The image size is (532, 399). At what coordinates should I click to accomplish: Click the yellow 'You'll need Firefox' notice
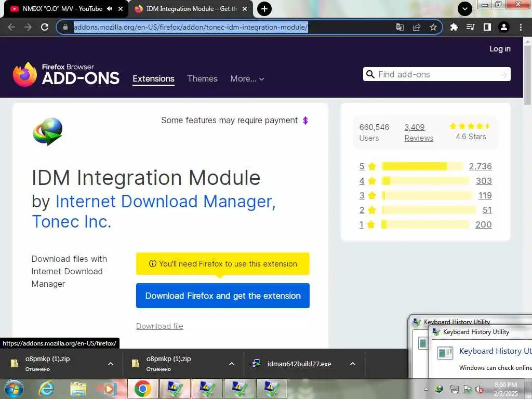[222, 263]
